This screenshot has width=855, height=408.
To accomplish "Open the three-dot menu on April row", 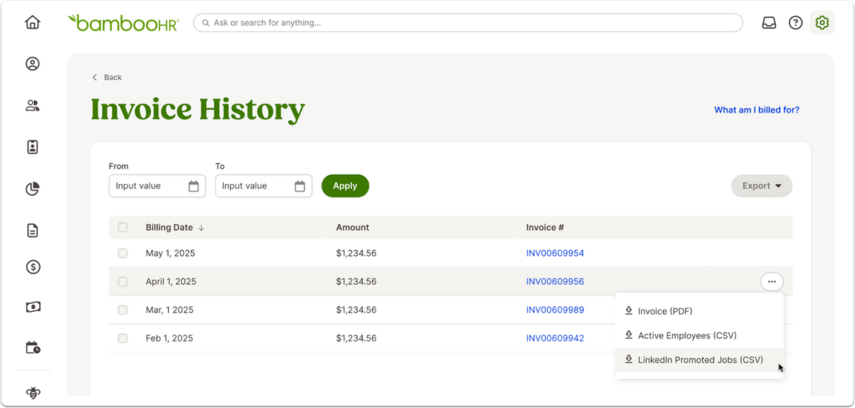I will 772,281.
